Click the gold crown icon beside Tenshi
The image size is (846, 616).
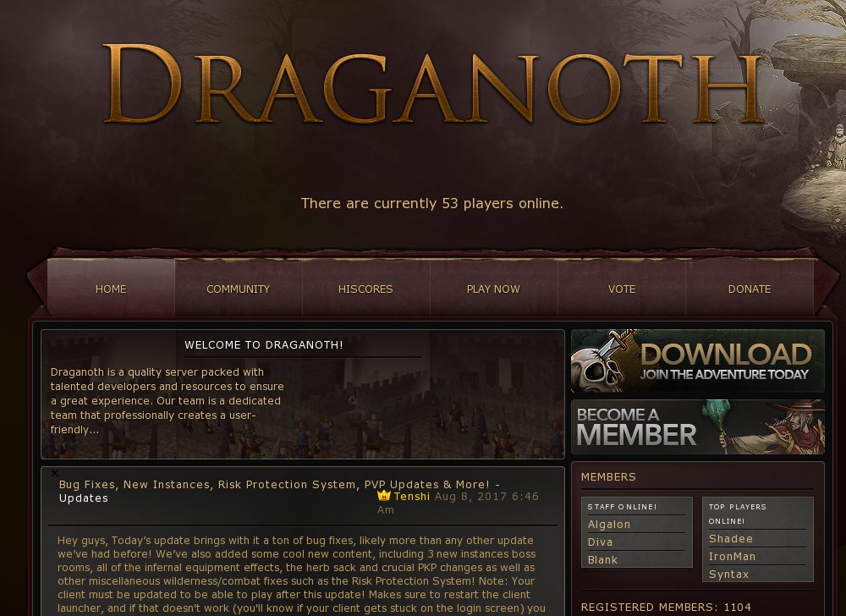click(383, 496)
